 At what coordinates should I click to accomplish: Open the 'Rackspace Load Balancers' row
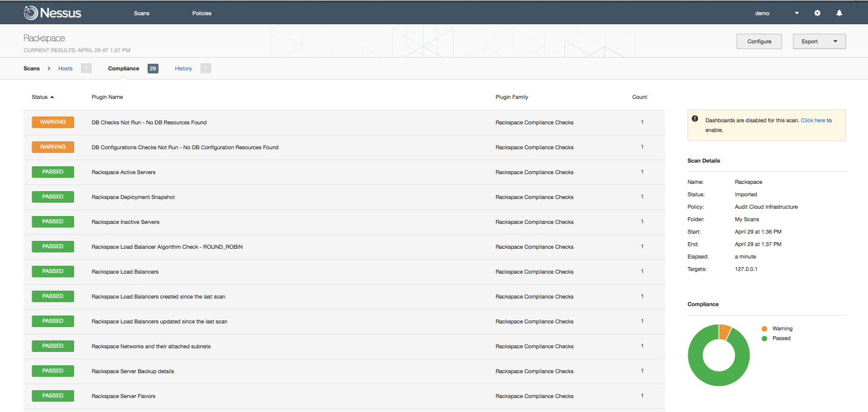point(344,272)
